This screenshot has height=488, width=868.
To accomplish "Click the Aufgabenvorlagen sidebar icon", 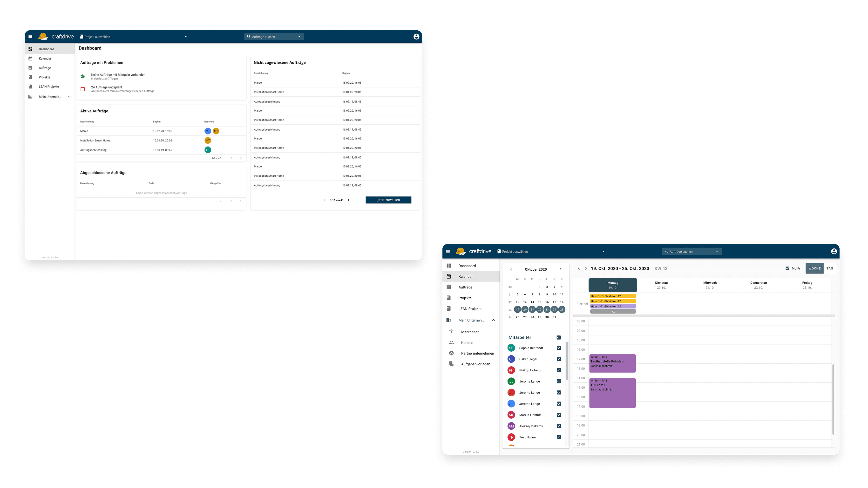I will pos(451,364).
